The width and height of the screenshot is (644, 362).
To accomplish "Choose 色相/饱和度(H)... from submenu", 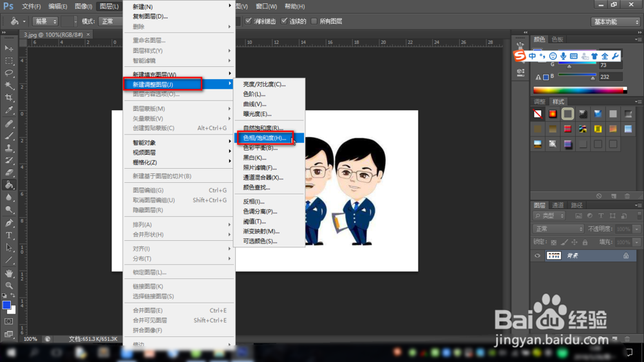I will (269, 138).
